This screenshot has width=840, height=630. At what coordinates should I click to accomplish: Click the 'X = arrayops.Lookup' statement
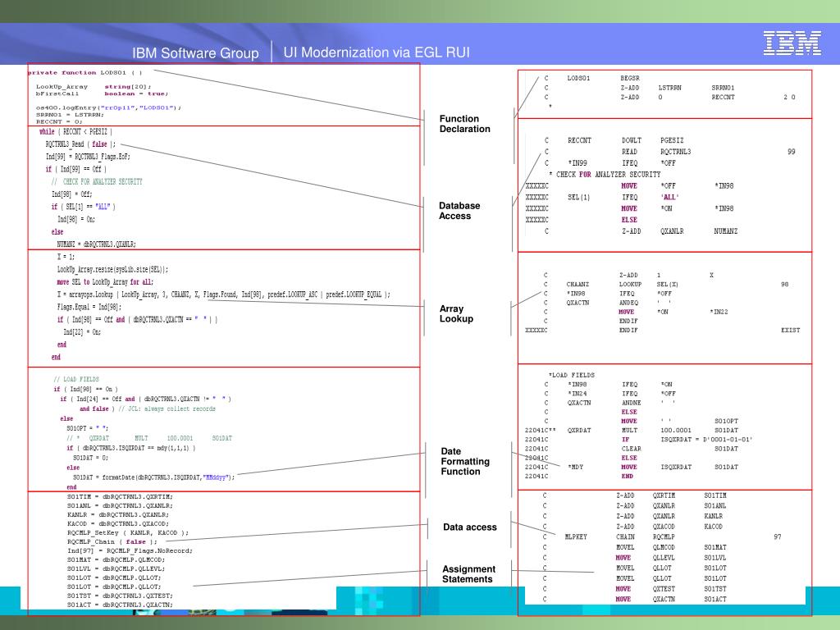point(224,294)
